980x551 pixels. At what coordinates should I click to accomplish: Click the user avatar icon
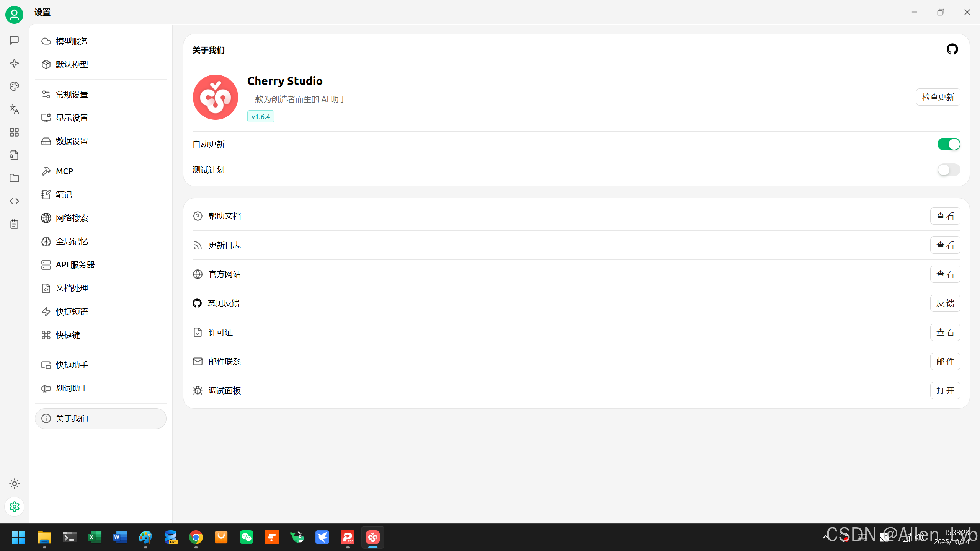click(x=14, y=15)
